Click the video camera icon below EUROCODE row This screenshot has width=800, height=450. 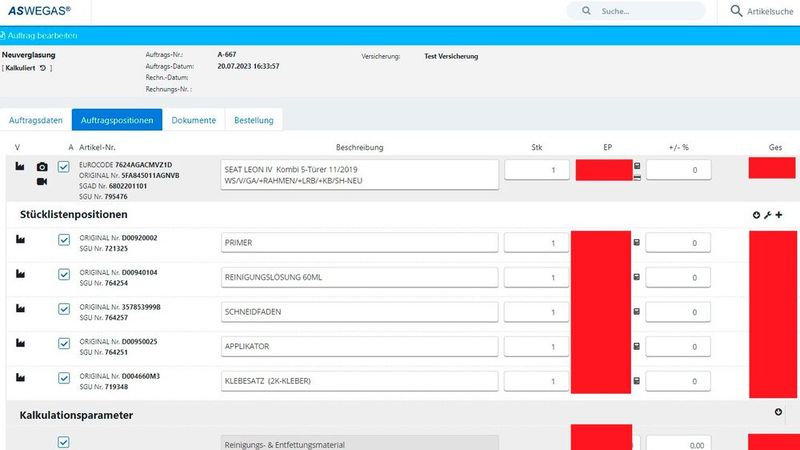42,182
